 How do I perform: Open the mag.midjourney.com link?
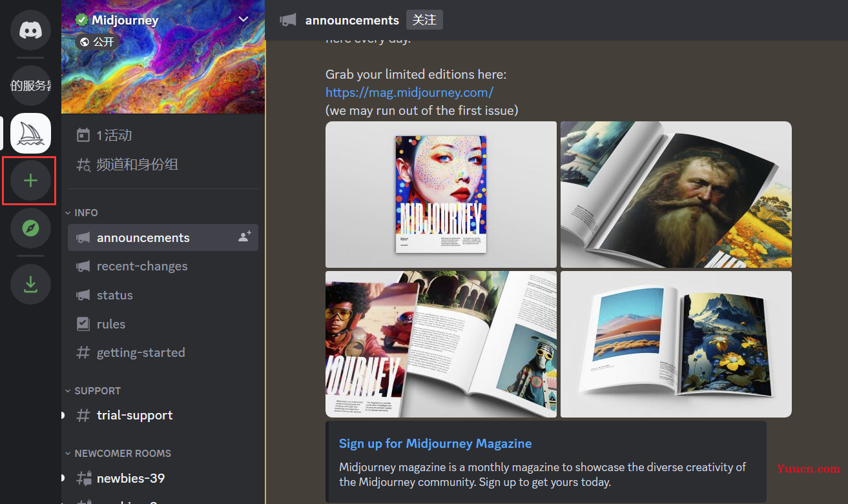coord(409,92)
